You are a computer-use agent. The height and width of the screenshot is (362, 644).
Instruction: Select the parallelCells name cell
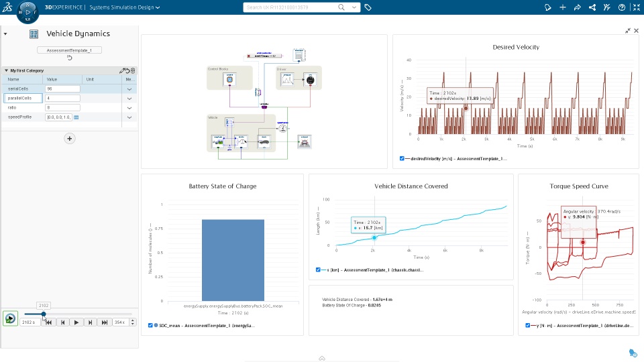[23, 98]
